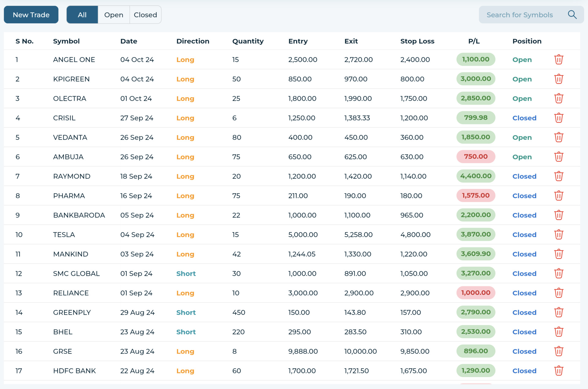Switch to the Open trades tab
This screenshot has width=588, height=389.
pos(114,15)
